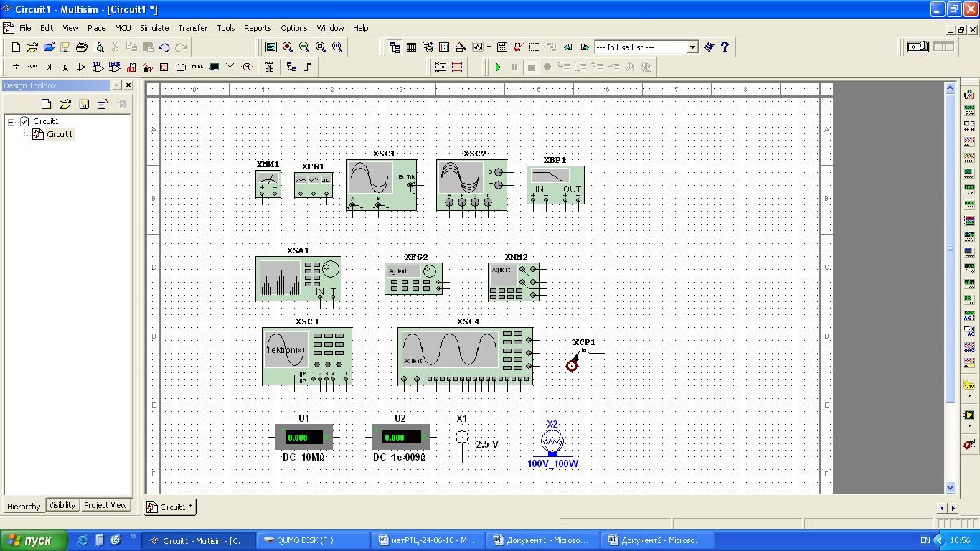Place a Transistor component
This screenshot has width=980, height=551.
(65, 67)
